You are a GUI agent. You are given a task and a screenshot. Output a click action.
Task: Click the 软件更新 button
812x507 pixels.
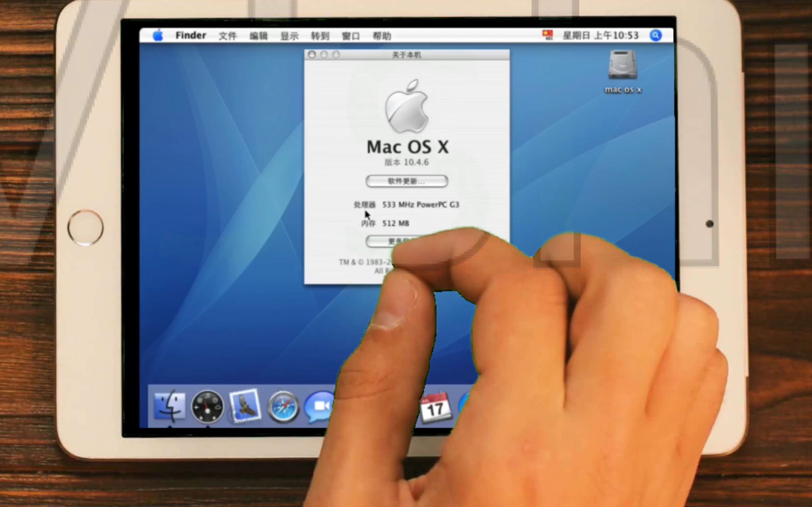[407, 181]
